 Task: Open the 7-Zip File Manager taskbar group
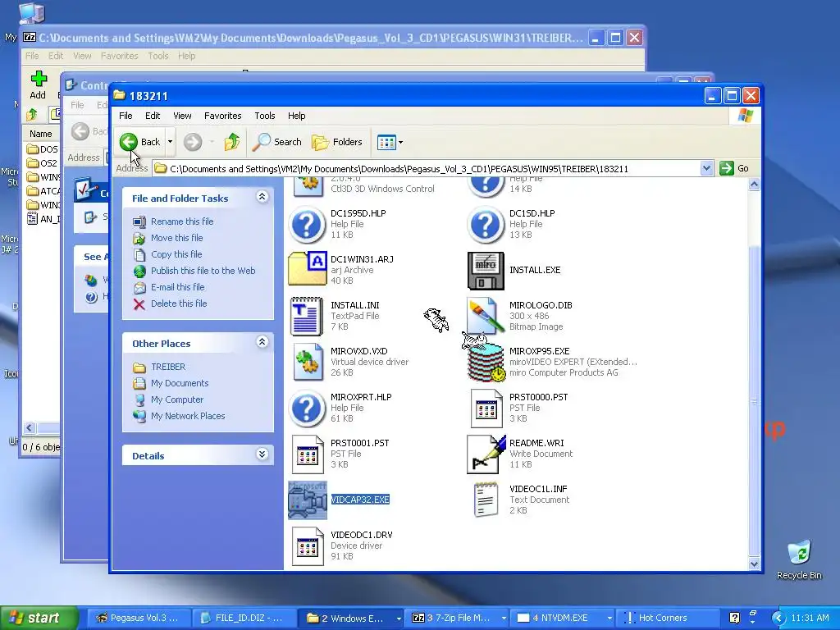(456, 618)
